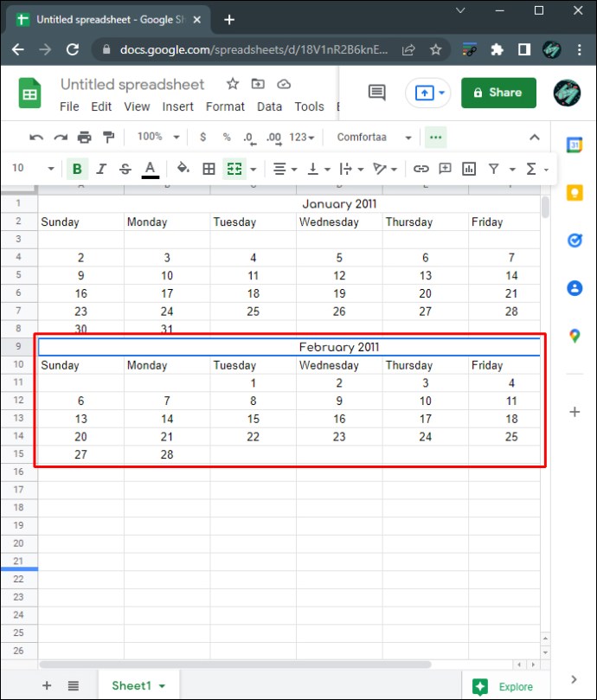Open comment history icon
Viewport: 597px width, 700px height.
tap(377, 93)
